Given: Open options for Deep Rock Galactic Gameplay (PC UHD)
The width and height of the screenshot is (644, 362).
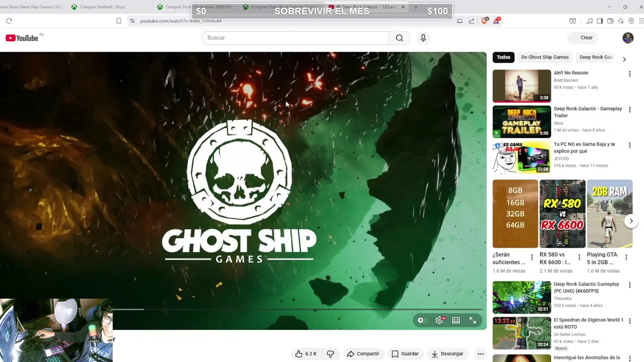Looking at the screenshot, I should click(x=629, y=285).
